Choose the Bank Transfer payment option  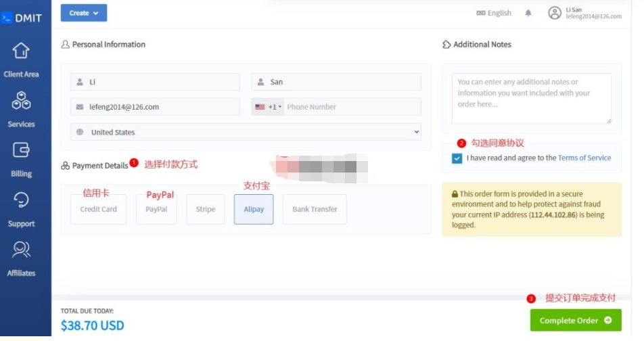(x=315, y=210)
